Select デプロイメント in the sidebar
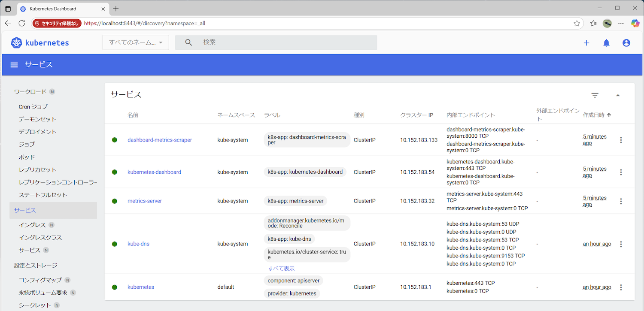 click(x=37, y=132)
